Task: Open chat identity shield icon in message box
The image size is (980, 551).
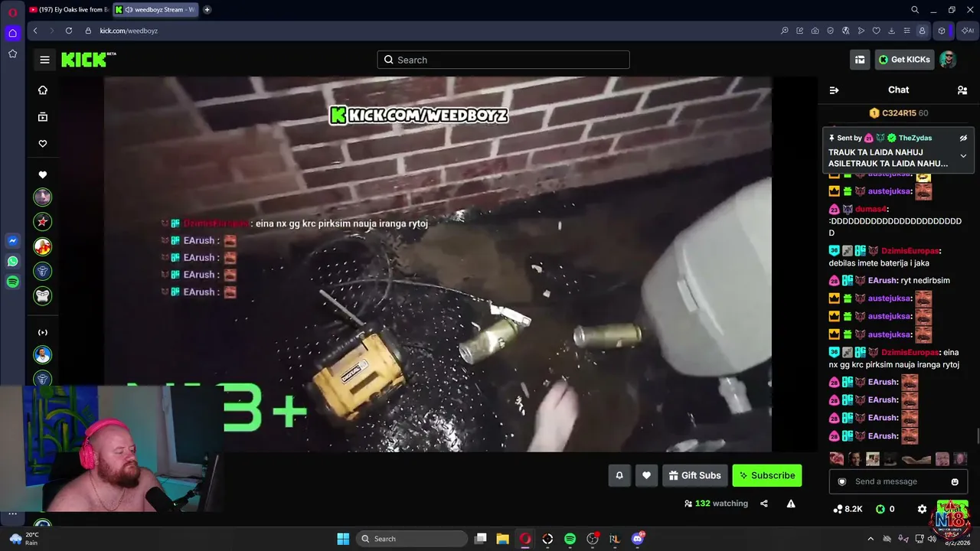Action: pyautogui.click(x=842, y=481)
